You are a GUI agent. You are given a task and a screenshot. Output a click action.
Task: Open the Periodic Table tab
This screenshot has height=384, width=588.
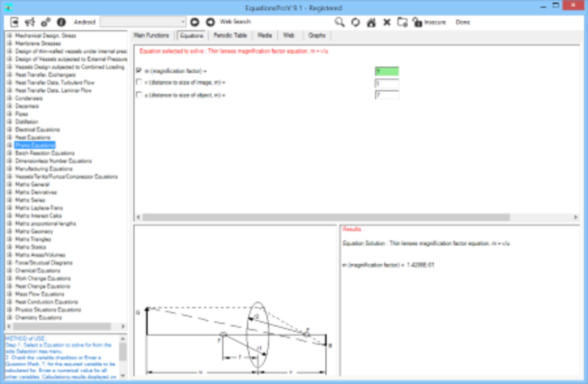(x=230, y=36)
